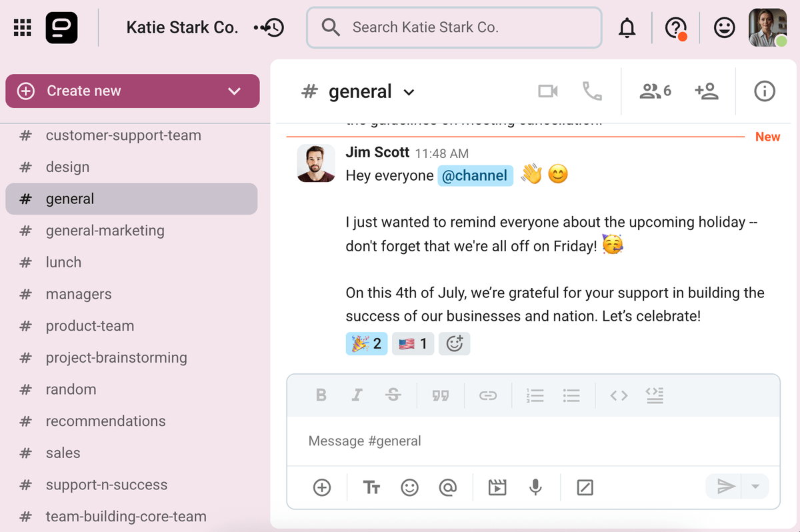Open channel info details icon

[764, 91]
